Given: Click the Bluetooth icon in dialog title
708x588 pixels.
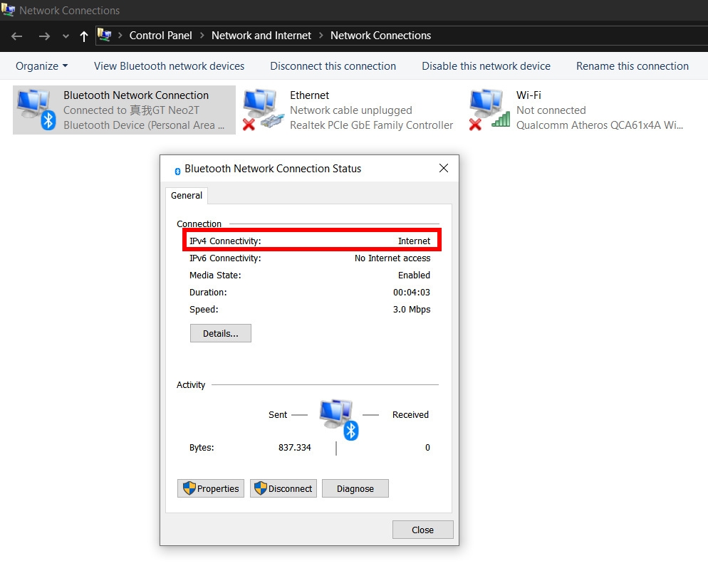Looking at the screenshot, I should [x=177, y=171].
